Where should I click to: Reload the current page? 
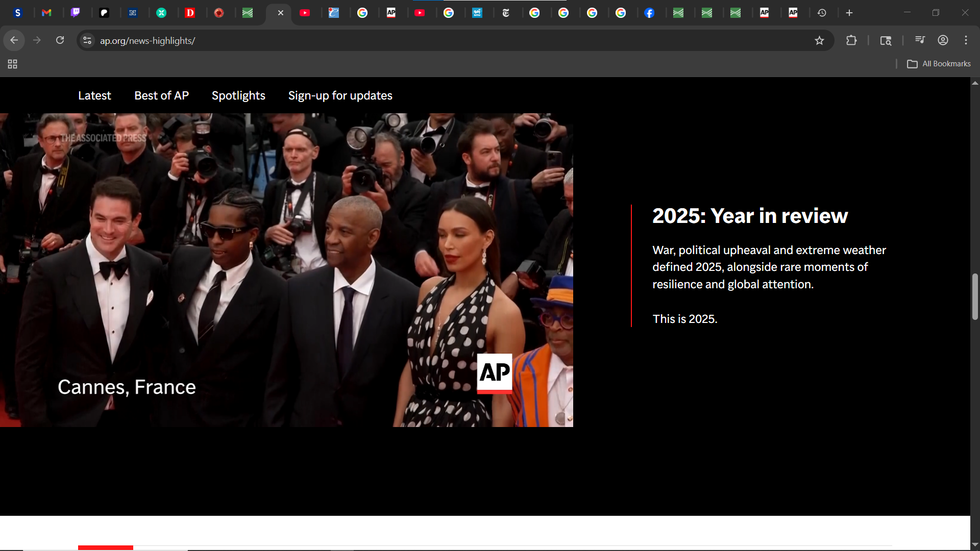[60, 40]
